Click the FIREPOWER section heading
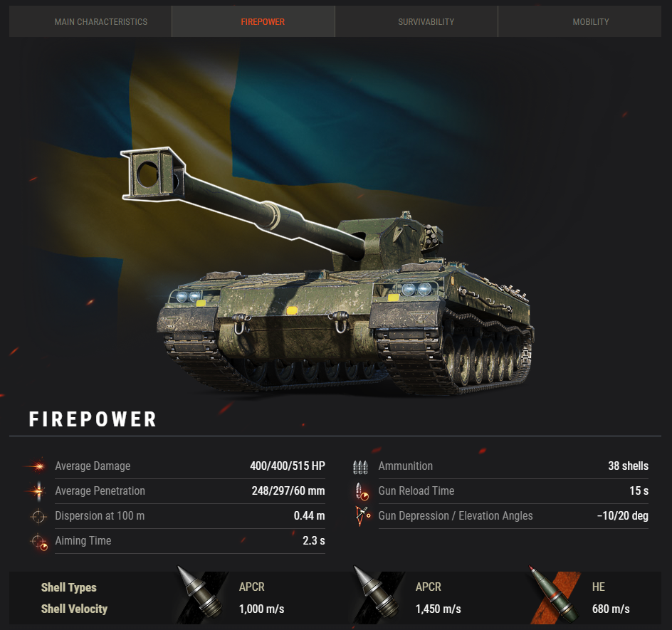Viewport: 672px width, 630px height. click(x=93, y=419)
